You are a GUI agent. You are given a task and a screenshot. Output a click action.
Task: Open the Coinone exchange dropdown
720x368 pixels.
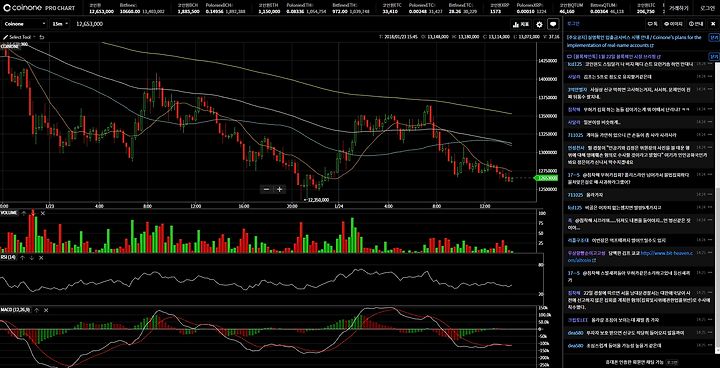pos(25,24)
